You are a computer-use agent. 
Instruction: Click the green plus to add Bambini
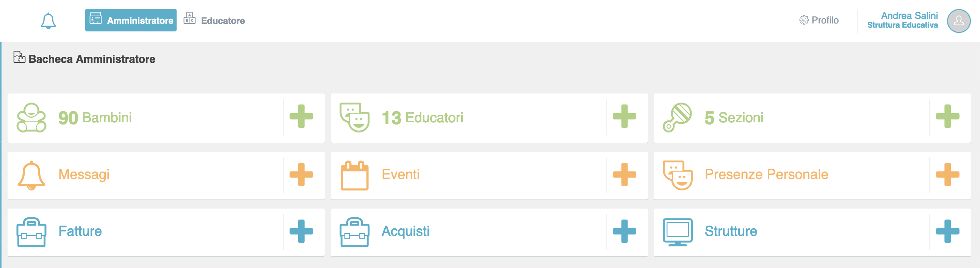click(301, 116)
